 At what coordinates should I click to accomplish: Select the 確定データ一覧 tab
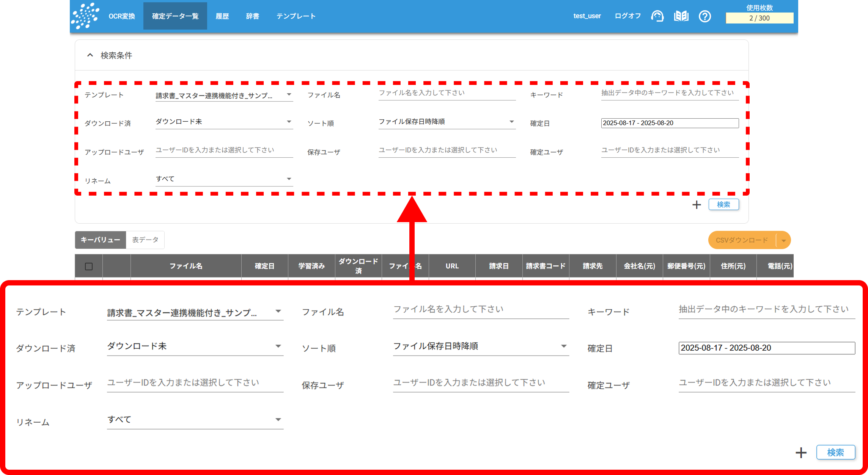175,16
